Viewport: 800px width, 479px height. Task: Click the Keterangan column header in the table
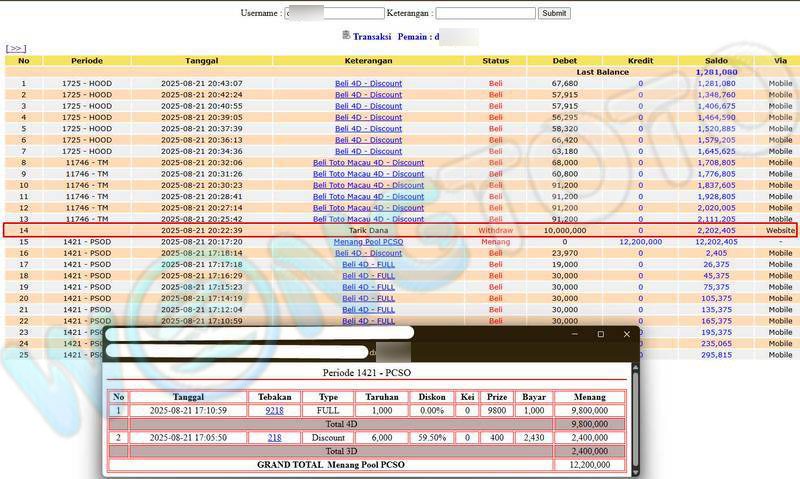pos(368,61)
